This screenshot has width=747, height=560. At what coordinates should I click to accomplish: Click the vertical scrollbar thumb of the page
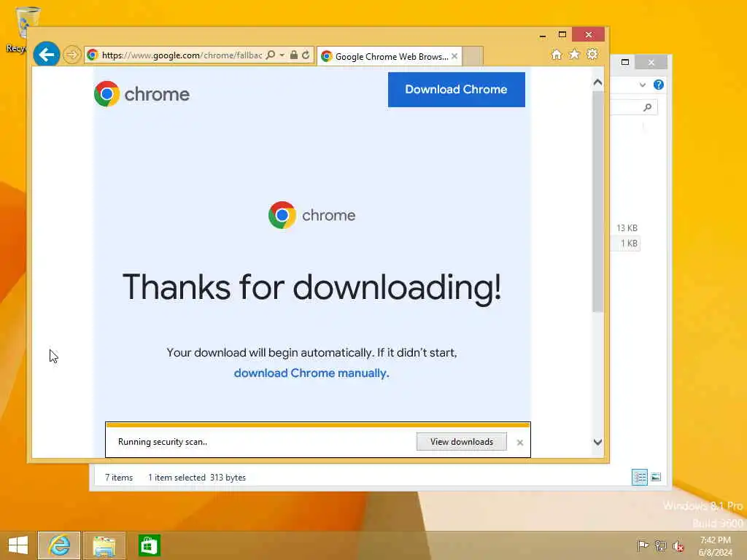tap(597, 201)
